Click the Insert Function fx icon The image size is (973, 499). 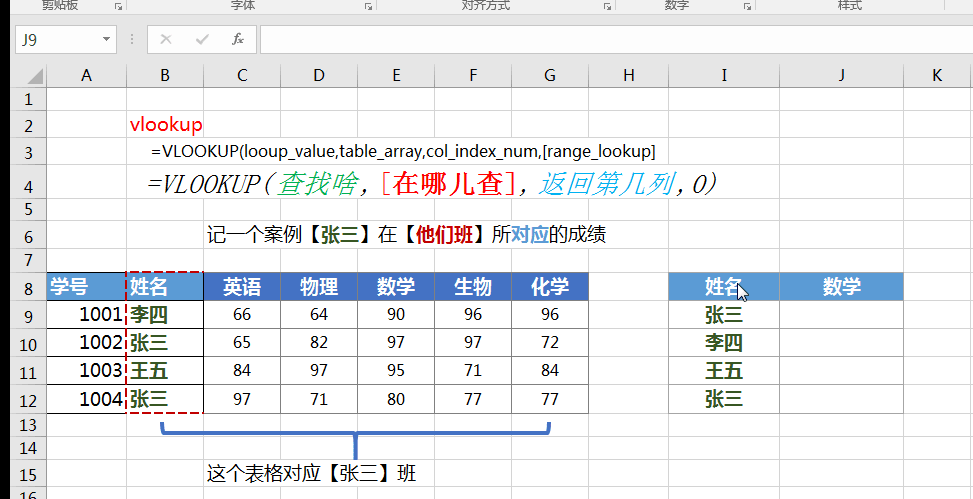pos(238,39)
